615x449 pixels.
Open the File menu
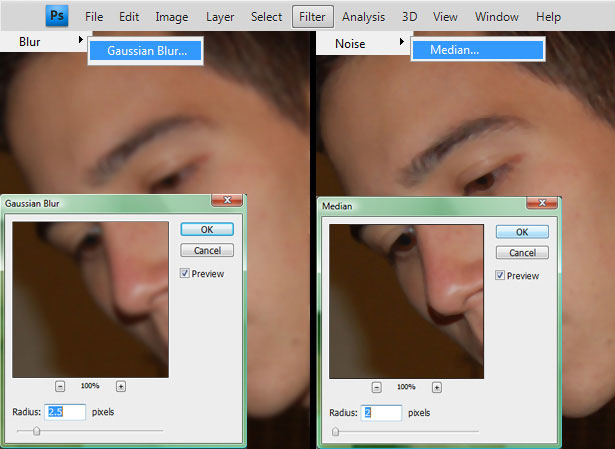coord(94,17)
